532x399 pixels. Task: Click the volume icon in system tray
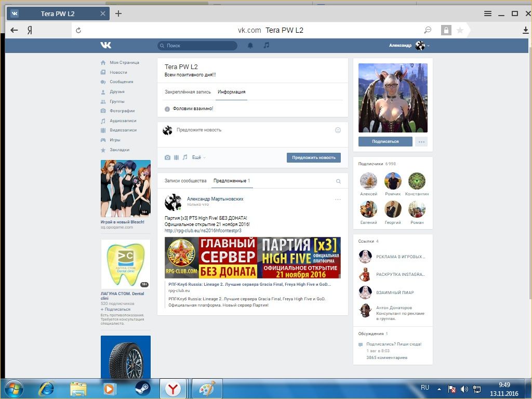tap(464, 389)
